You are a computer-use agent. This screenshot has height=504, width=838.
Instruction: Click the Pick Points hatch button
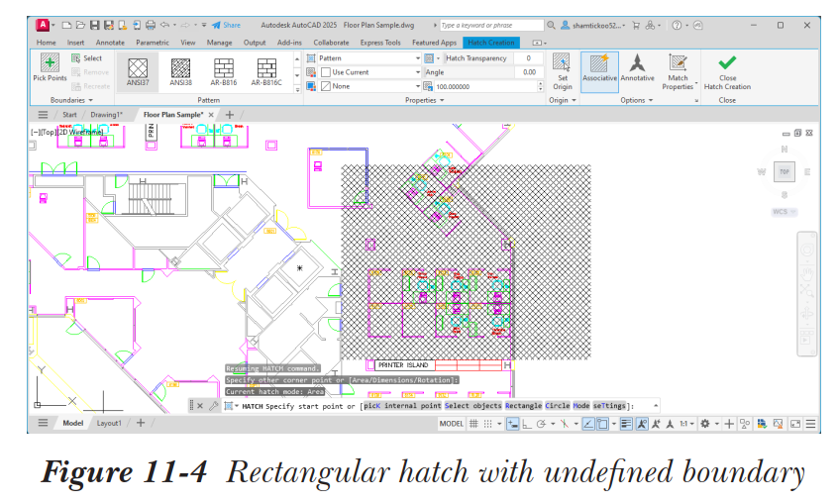tap(50, 67)
